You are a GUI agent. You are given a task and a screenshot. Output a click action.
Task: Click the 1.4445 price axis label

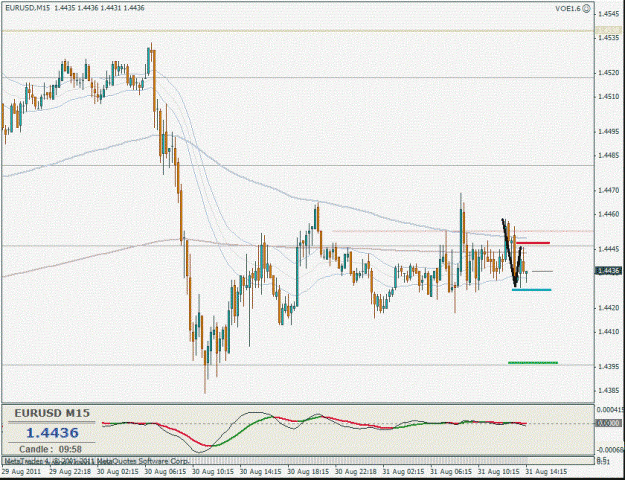click(608, 249)
